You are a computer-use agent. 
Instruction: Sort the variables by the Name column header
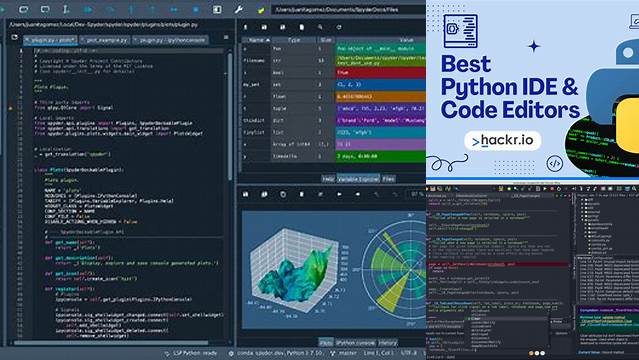256,40
